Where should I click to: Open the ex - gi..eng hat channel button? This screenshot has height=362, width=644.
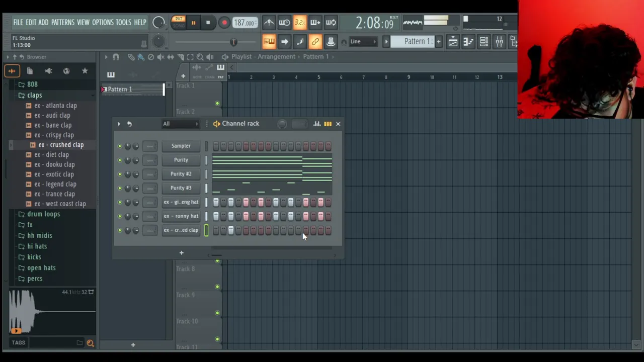pos(181,202)
